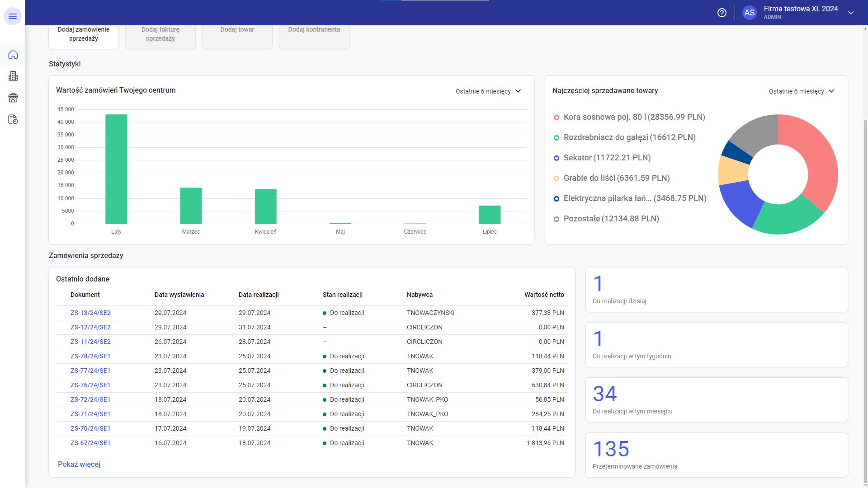Viewport: 868px width, 488px height.
Task: Click buyer TNOWACZYNSKI cell
Action: pyautogui.click(x=431, y=313)
